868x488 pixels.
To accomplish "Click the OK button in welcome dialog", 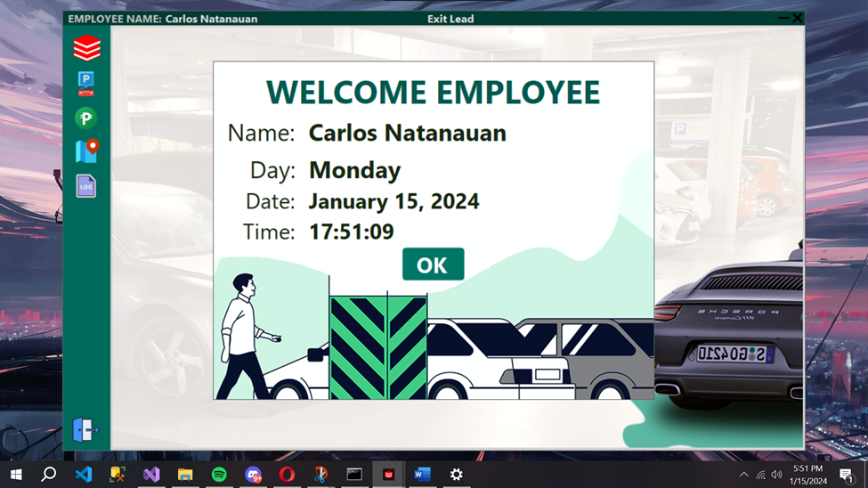I will coord(433,264).
